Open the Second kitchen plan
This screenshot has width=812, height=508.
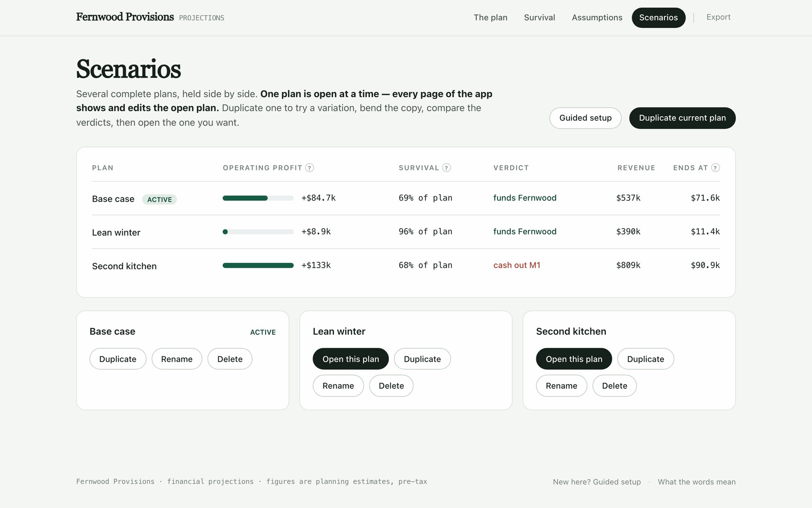(x=574, y=359)
